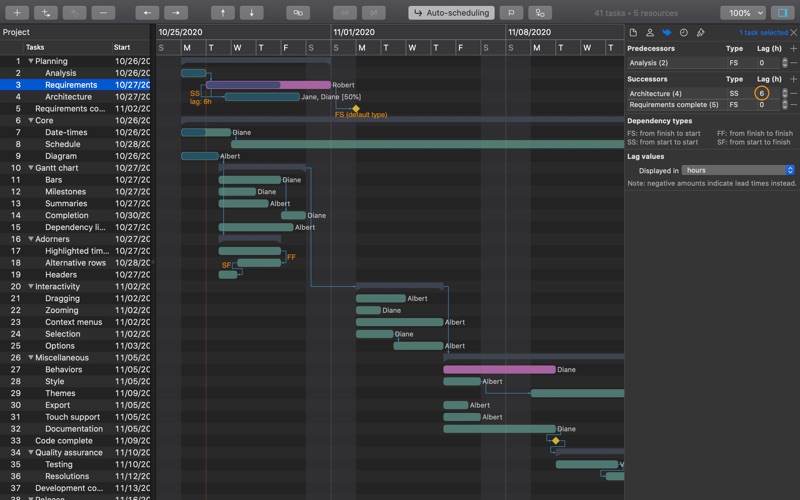Select the Zooming task row
The image size is (800, 500).
pyautogui.click(x=75, y=310)
